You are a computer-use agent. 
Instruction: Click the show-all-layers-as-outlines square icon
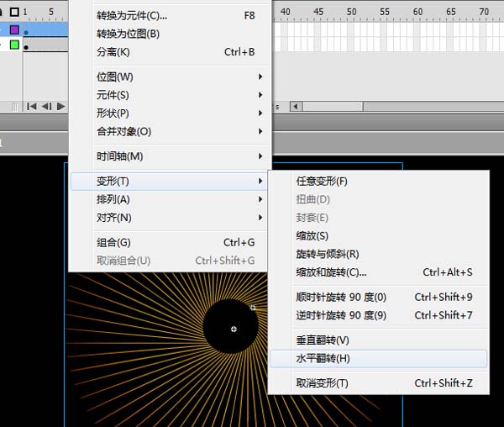click(14, 13)
